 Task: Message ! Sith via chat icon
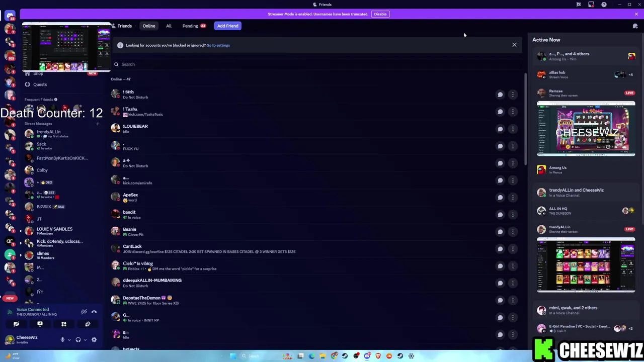click(x=500, y=95)
